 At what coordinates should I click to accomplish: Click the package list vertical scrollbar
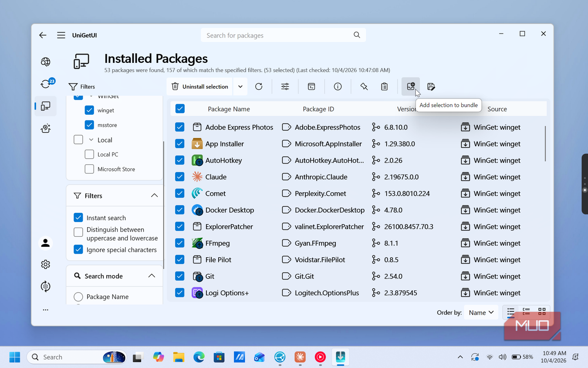click(545, 144)
